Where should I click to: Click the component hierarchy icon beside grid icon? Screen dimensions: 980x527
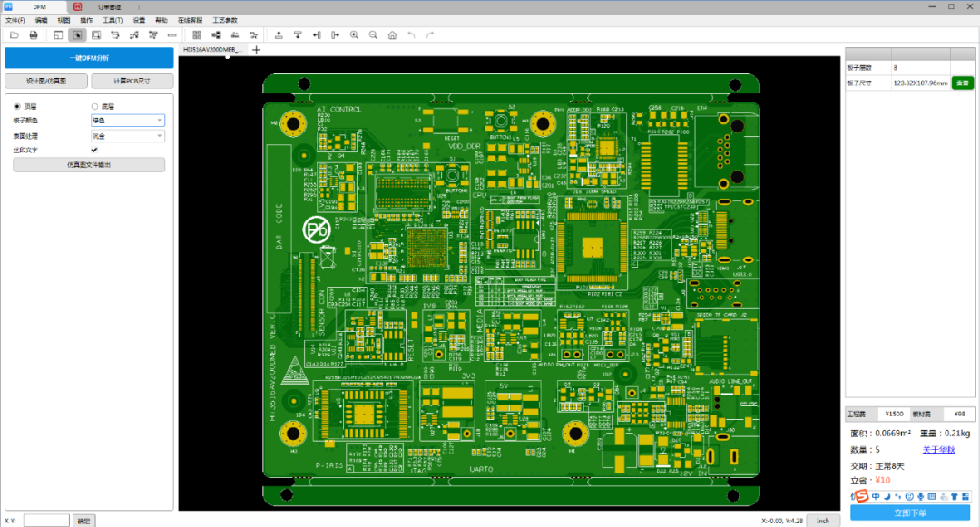[216, 35]
